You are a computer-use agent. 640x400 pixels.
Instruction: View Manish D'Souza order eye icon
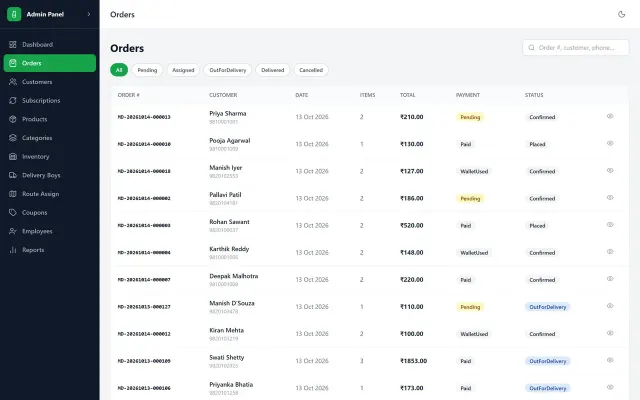(610, 306)
